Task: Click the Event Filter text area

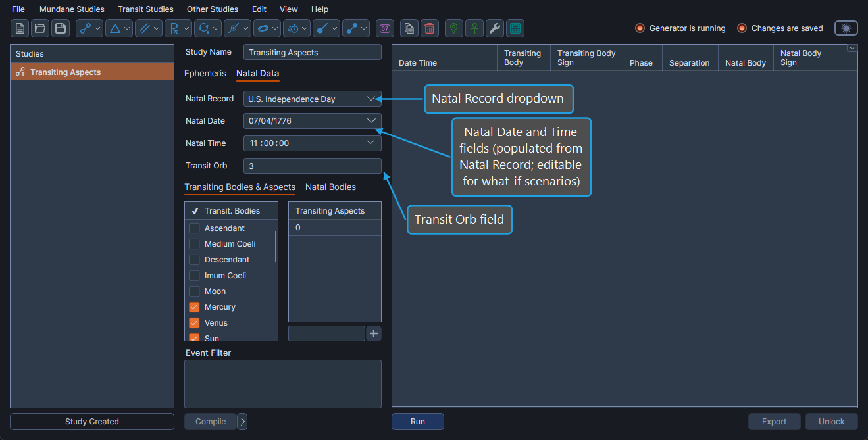Action: [x=283, y=384]
